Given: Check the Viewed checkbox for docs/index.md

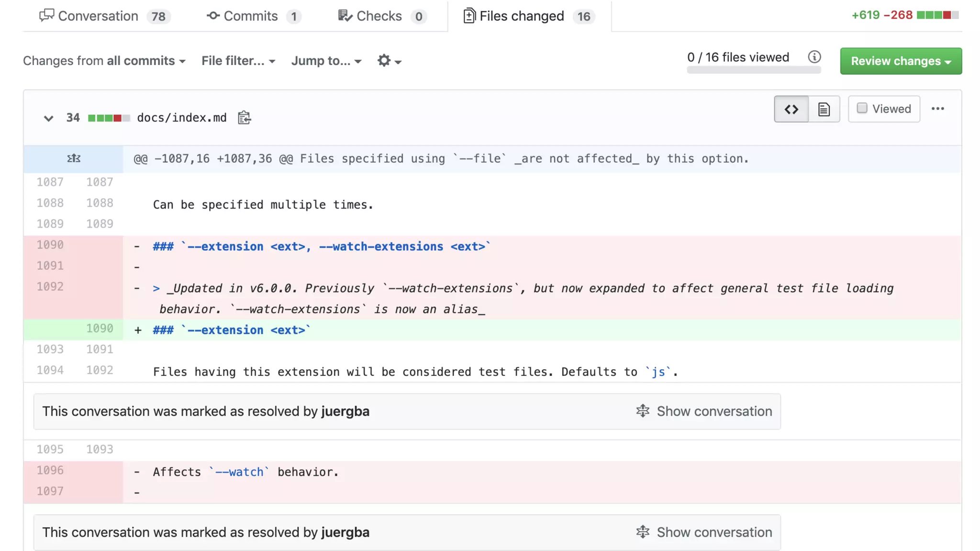Looking at the screenshot, I should (x=862, y=109).
